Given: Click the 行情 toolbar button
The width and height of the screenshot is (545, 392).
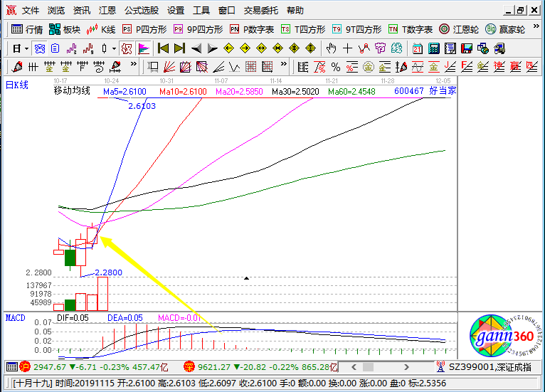Looking at the screenshot, I should pos(27,30).
